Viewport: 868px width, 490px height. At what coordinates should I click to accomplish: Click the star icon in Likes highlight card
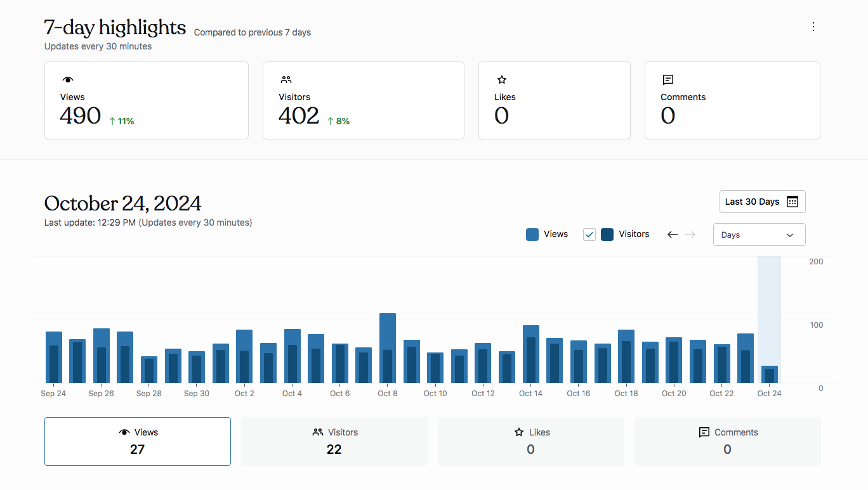(502, 80)
